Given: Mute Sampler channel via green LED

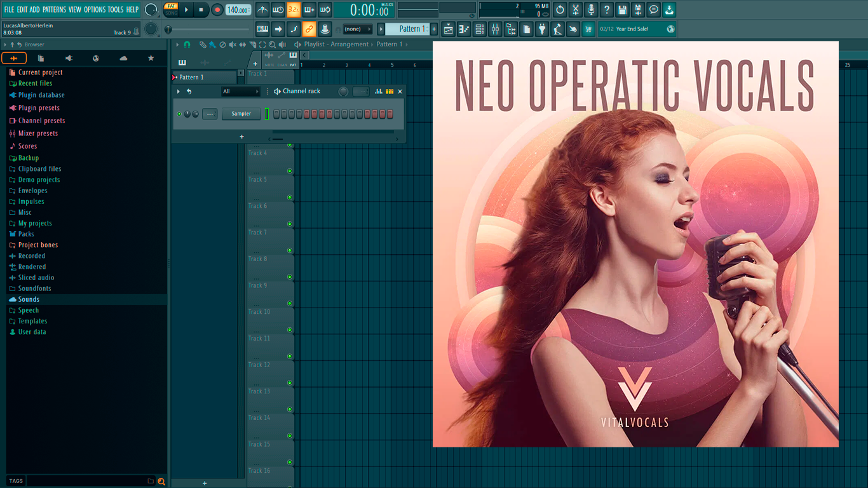Looking at the screenshot, I should click(179, 114).
